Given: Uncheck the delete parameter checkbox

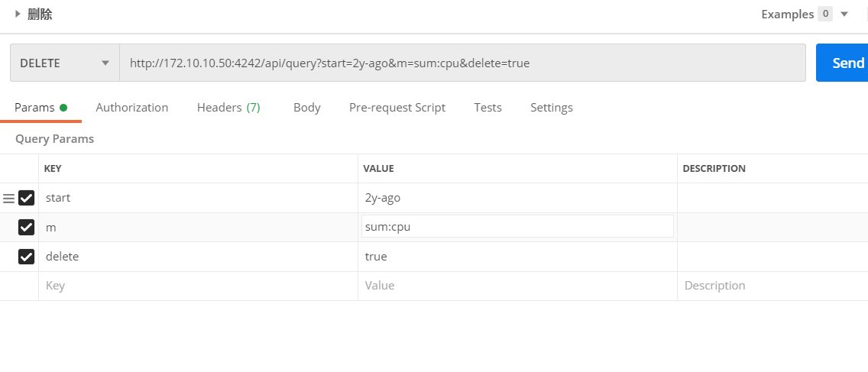Looking at the screenshot, I should pyautogui.click(x=26, y=257).
